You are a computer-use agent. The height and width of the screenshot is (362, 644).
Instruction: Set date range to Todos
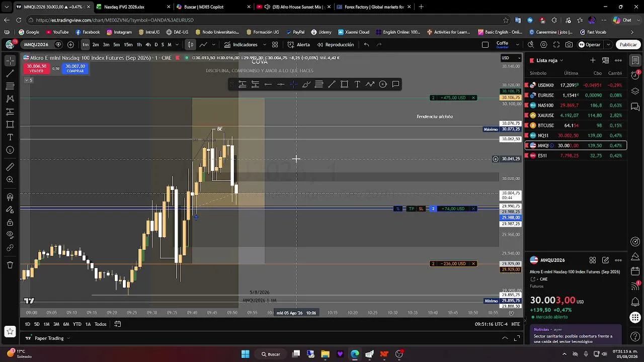(101, 324)
